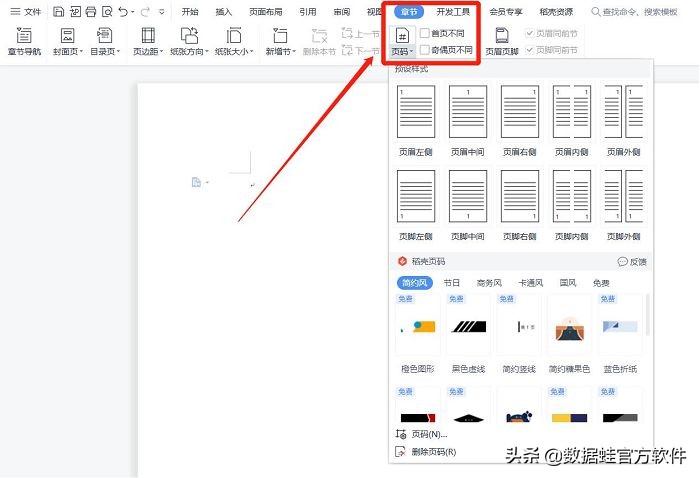Pick the 蓝色折纸 page number template
Viewport: 700px width, 478px height.
click(x=620, y=335)
